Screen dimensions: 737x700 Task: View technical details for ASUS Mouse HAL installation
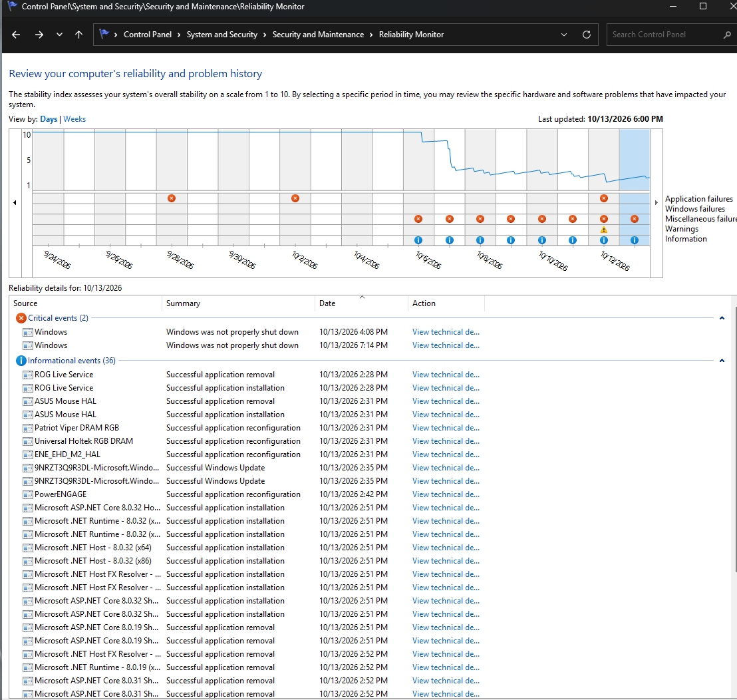[446, 415]
